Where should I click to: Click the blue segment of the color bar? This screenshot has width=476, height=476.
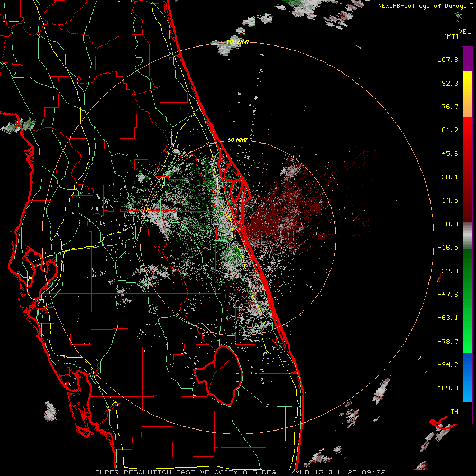point(467,377)
